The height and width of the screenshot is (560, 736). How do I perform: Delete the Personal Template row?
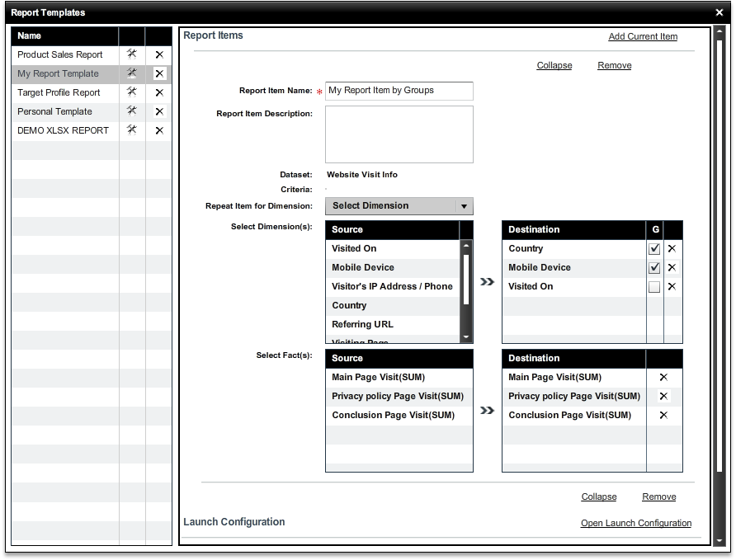pos(159,111)
